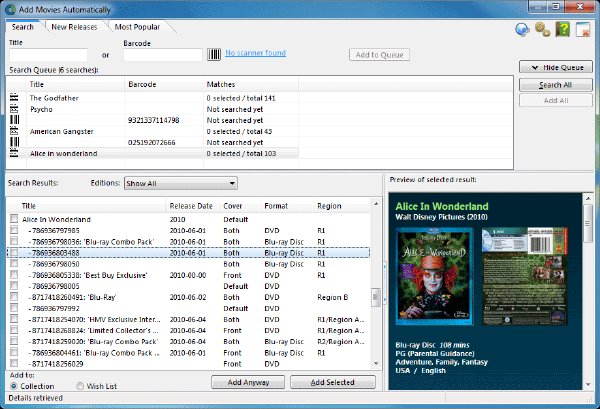The height and width of the screenshot is (409, 600).
Task: Click the Alice In Wonderland preview title
Action: pos(442,207)
